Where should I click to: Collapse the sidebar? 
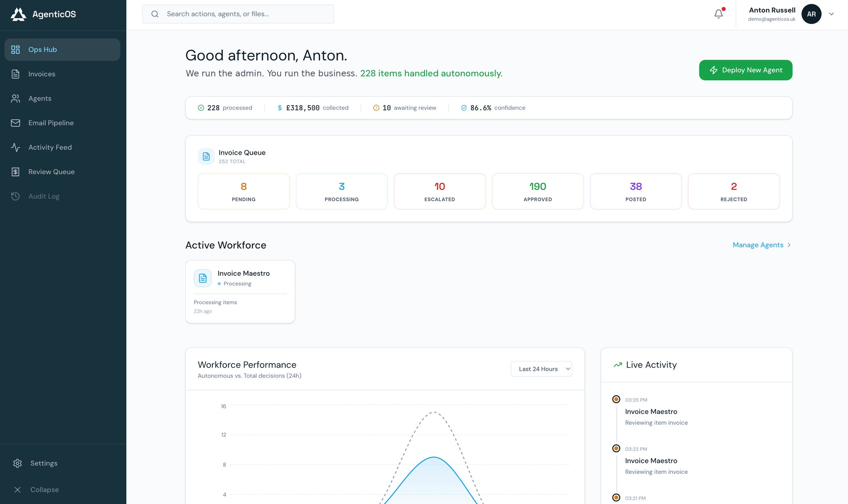62,490
